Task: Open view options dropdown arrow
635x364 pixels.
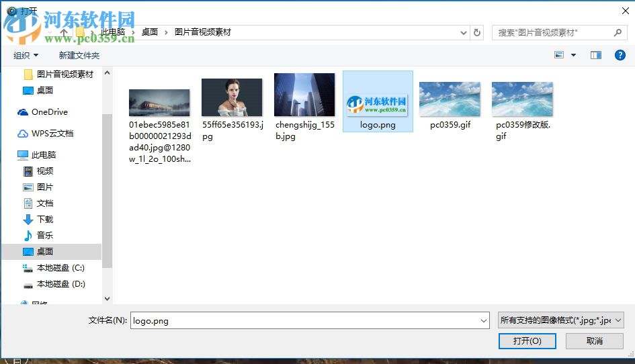Action: pos(573,55)
